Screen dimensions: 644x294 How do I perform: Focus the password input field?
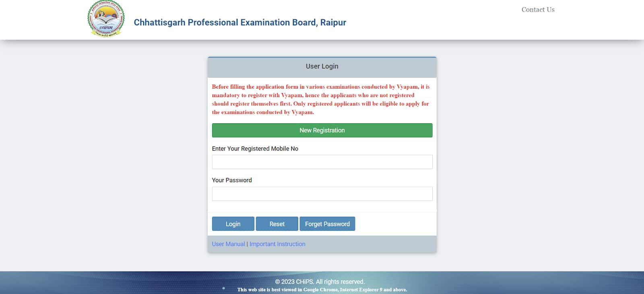[x=322, y=194]
